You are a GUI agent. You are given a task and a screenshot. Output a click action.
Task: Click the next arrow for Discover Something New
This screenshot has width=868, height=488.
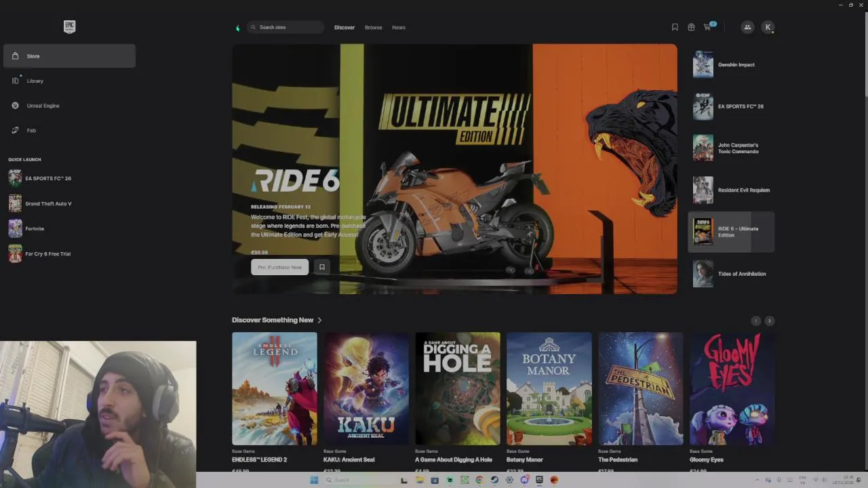click(x=769, y=321)
